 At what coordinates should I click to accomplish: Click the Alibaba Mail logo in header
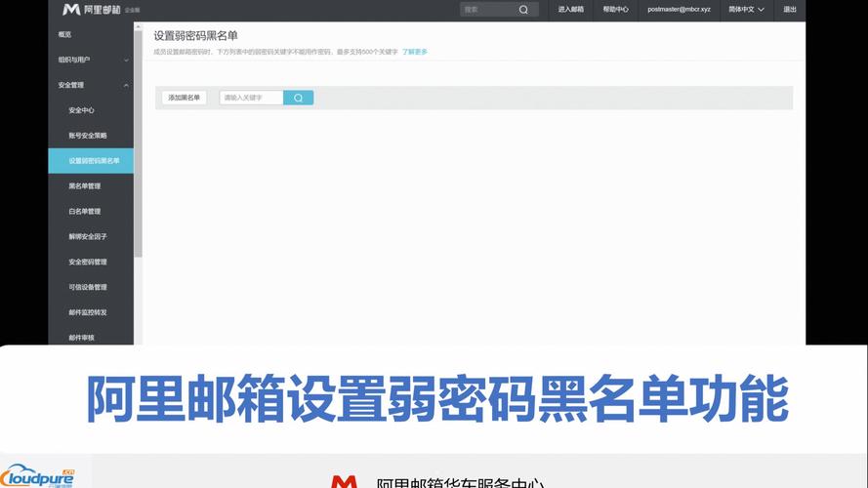coord(92,10)
